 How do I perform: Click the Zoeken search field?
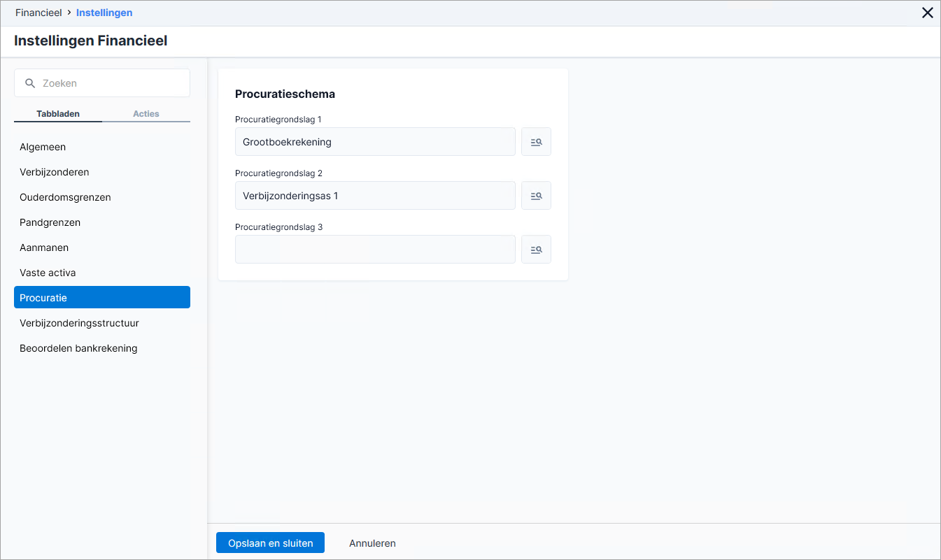point(102,82)
